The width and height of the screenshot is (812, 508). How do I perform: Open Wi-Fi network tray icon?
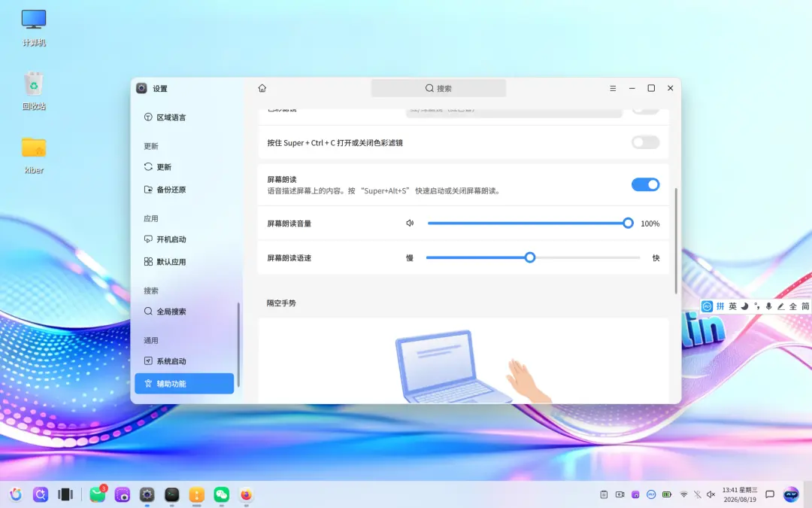[x=683, y=494]
